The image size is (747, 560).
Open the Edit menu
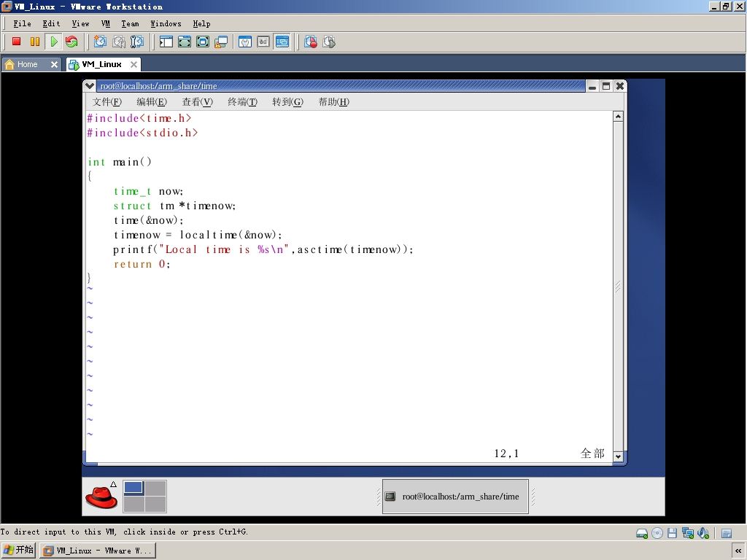[51, 24]
